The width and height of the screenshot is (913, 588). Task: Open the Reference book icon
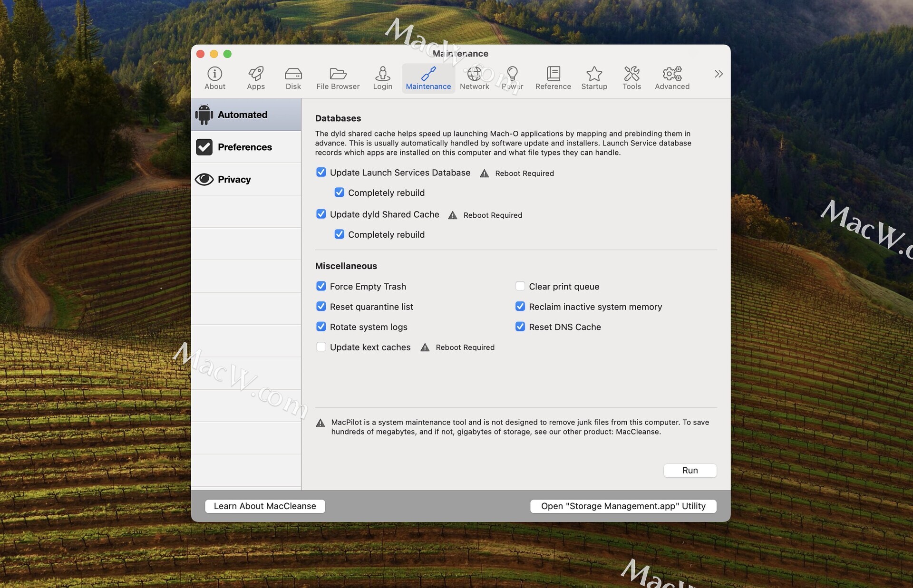click(553, 78)
